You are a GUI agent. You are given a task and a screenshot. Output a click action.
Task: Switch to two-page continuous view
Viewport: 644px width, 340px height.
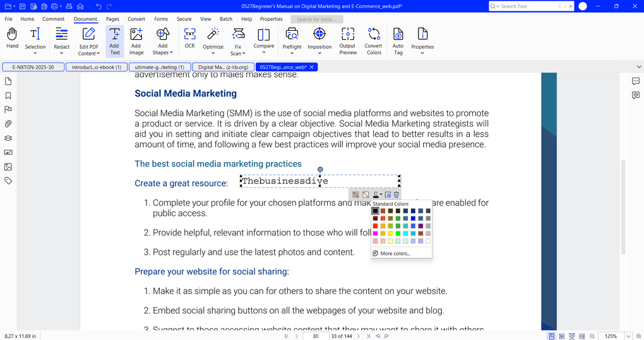[581, 336]
